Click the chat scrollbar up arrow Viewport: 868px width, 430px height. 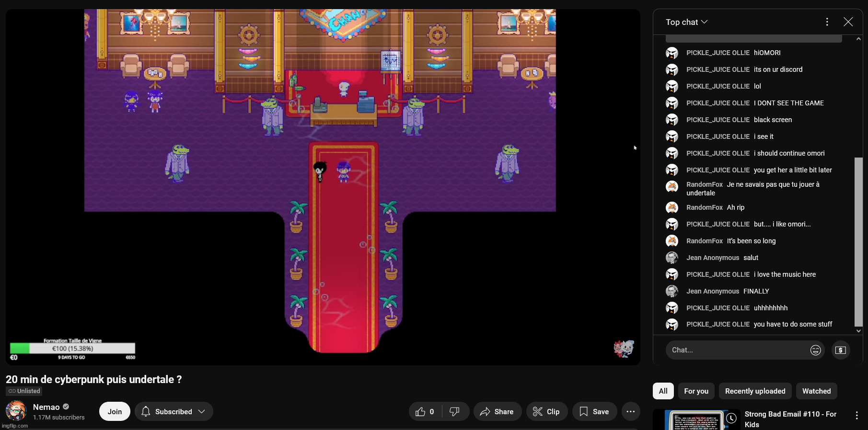(858, 39)
